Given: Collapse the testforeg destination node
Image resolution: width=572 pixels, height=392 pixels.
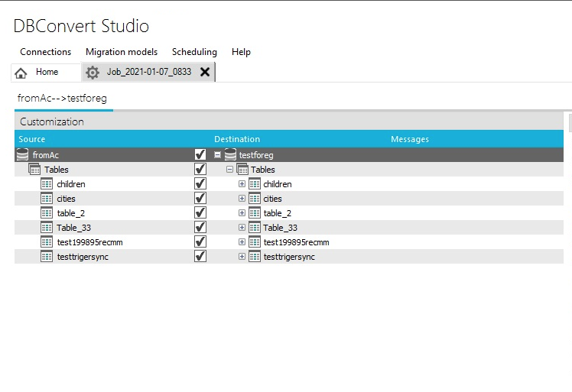Looking at the screenshot, I should coord(218,155).
